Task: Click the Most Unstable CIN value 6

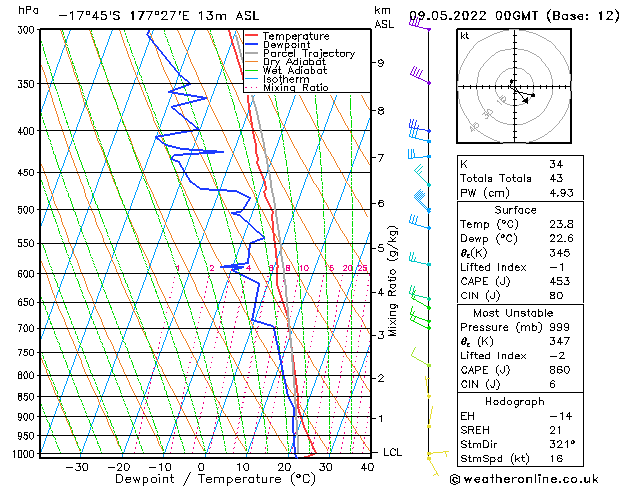Action: 552,384
